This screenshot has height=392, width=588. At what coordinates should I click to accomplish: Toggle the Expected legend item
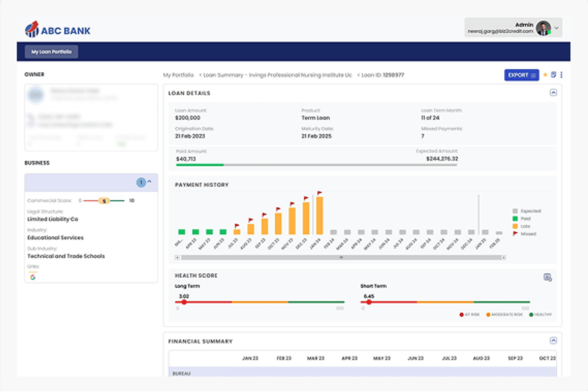pyautogui.click(x=527, y=211)
